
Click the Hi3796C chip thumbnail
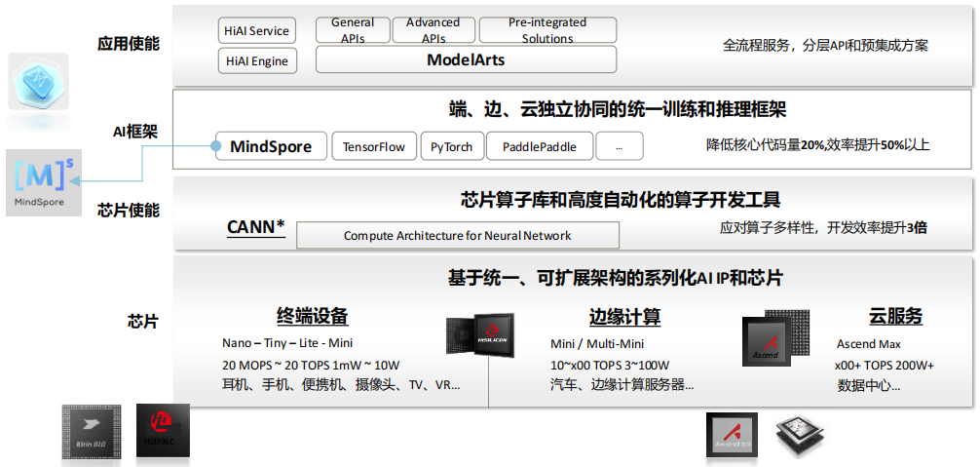point(163,430)
